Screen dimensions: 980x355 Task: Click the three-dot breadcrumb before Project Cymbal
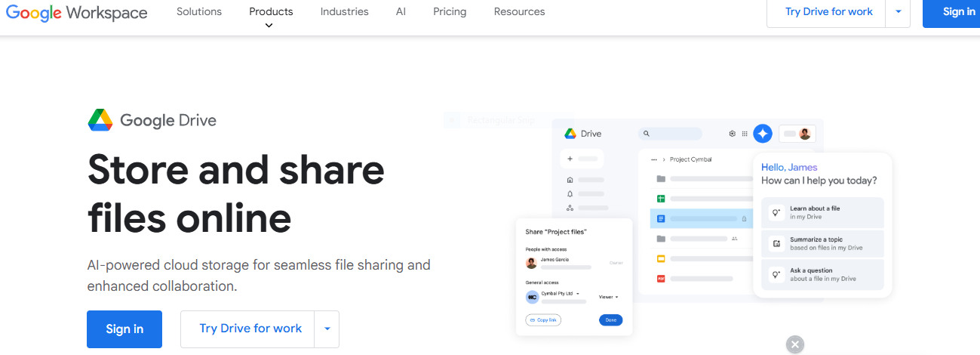pyautogui.click(x=654, y=159)
